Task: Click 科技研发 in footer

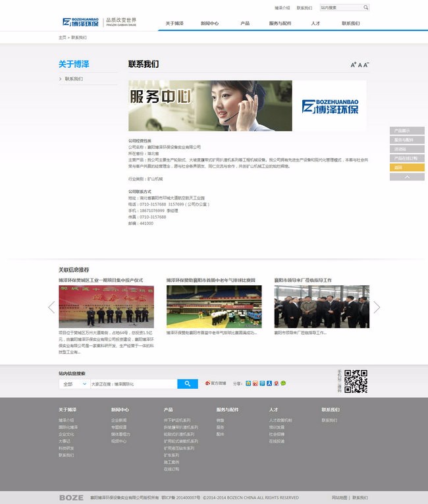Action: (x=67, y=448)
